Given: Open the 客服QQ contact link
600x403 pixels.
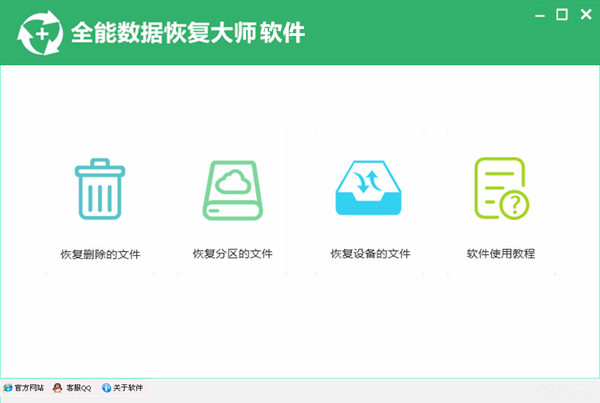Looking at the screenshot, I should 79,388.
